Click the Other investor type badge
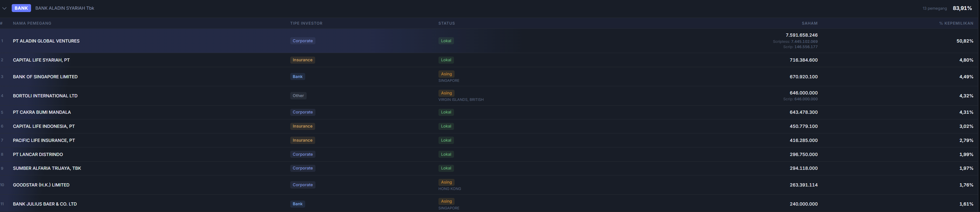 [x=298, y=96]
